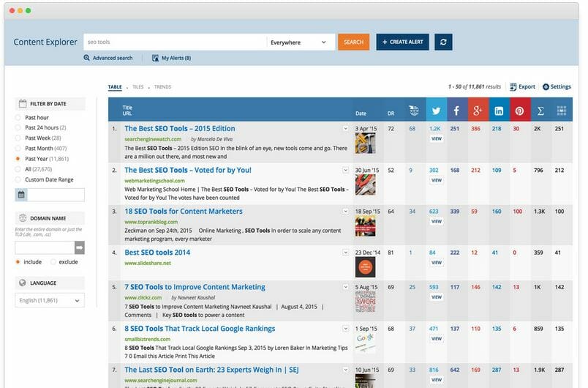Click the total shares sigma icon

click(540, 110)
